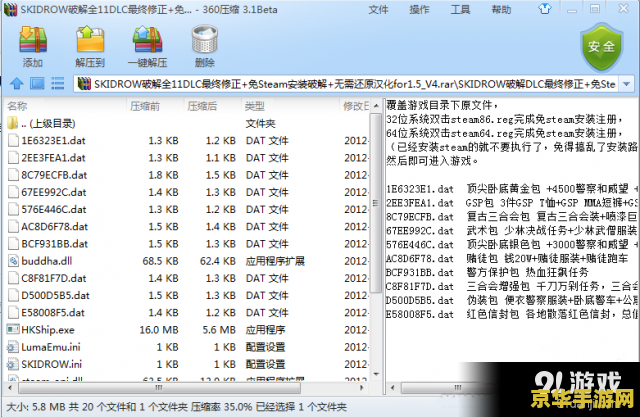Sort by the 修改日期 column header
The image size is (640, 417).
(x=355, y=106)
